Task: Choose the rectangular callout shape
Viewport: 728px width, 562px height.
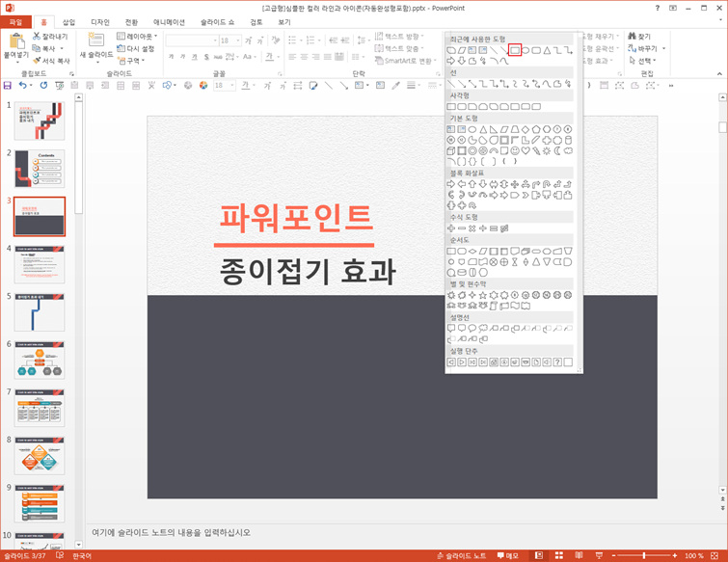Action: (451, 328)
